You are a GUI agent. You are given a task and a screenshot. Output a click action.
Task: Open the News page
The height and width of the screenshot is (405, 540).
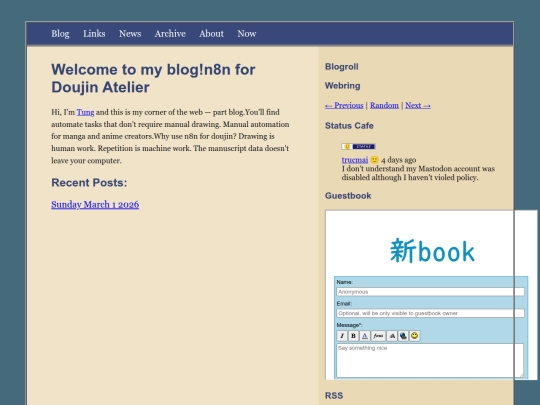(x=130, y=34)
